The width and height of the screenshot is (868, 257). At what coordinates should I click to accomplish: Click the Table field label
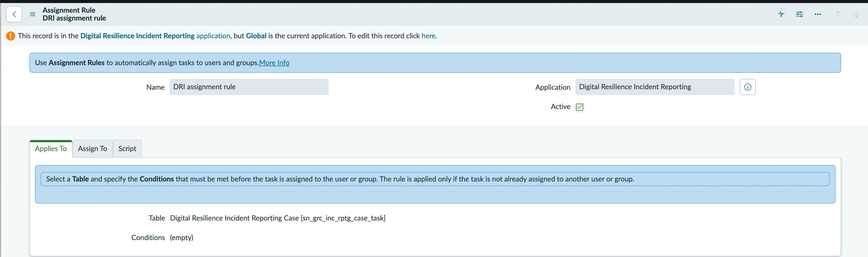157,218
